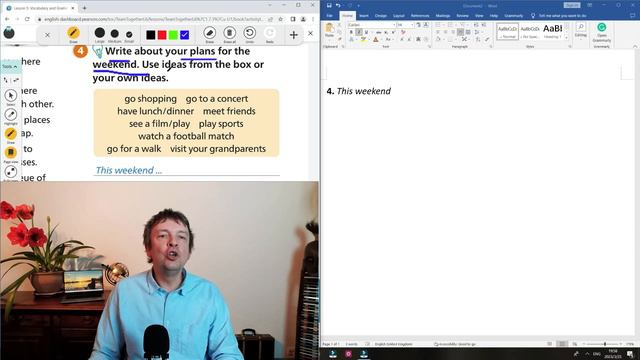
Task: Click the 'This weekend ...' answer line
Action: 187,171
